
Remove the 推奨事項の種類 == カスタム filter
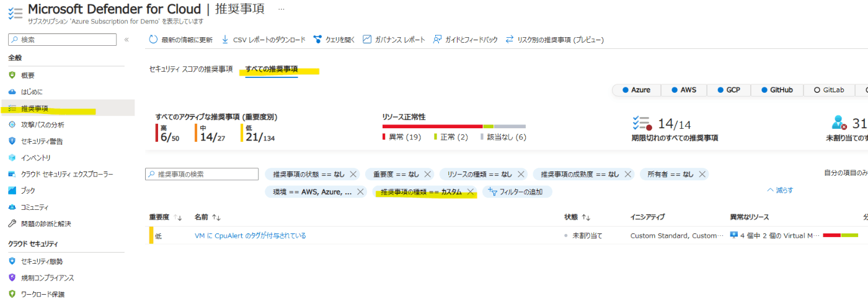[470, 192]
